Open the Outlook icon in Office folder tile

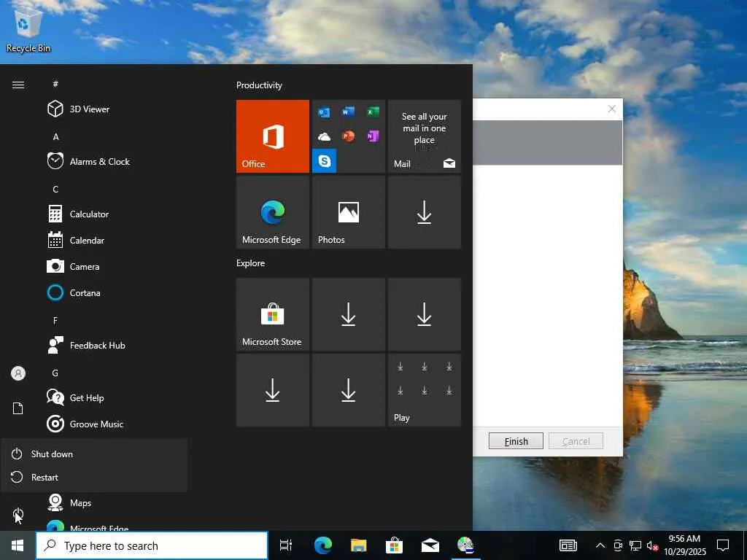(x=325, y=112)
